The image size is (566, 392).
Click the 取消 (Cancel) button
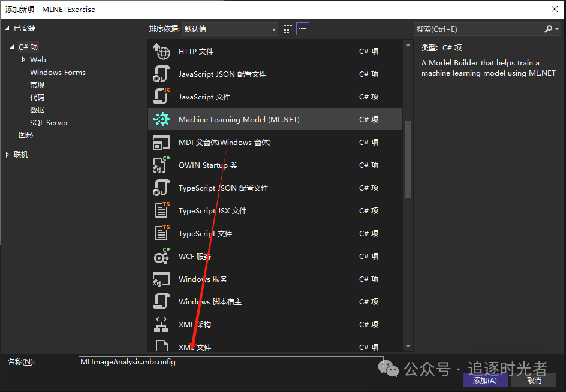point(534,381)
